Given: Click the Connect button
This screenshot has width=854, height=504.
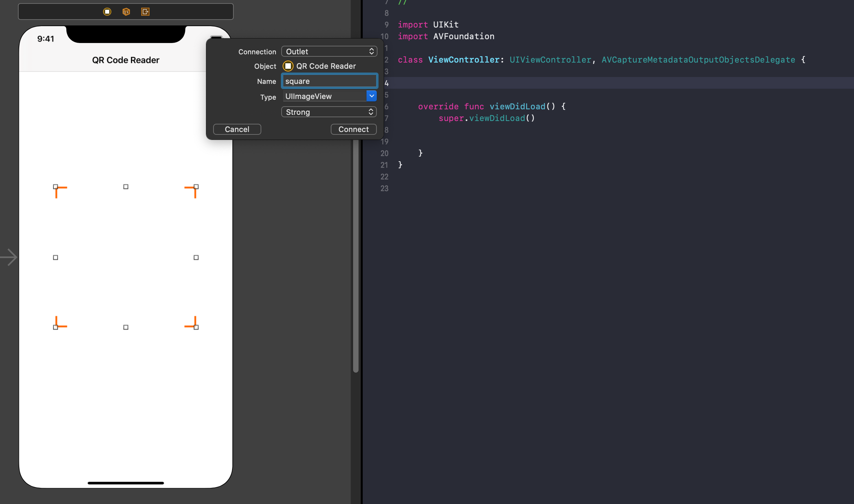Looking at the screenshot, I should 353,129.
